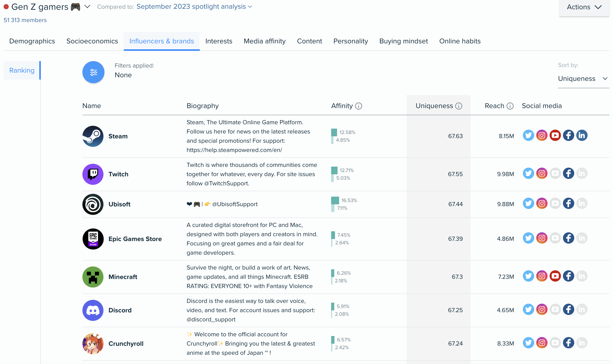Click the Uniqueness info icon

(x=459, y=106)
